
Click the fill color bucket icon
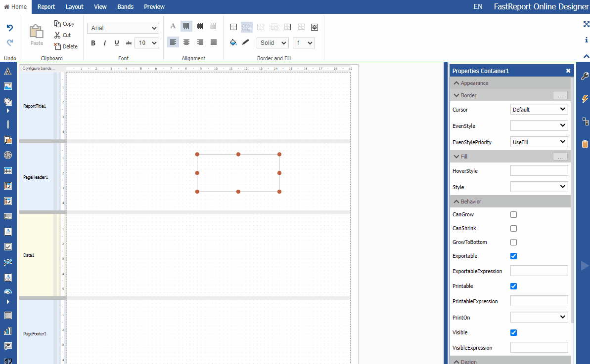coord(233,43)
